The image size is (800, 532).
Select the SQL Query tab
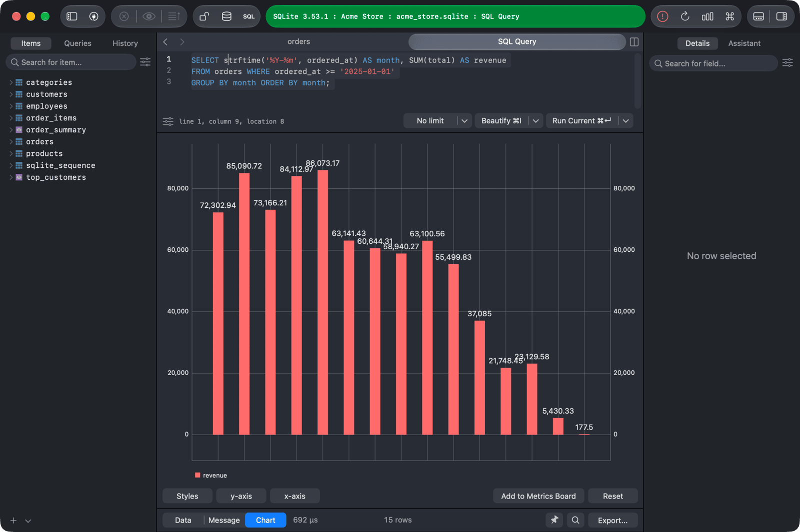pyautogui.click(x=517, y=42)
